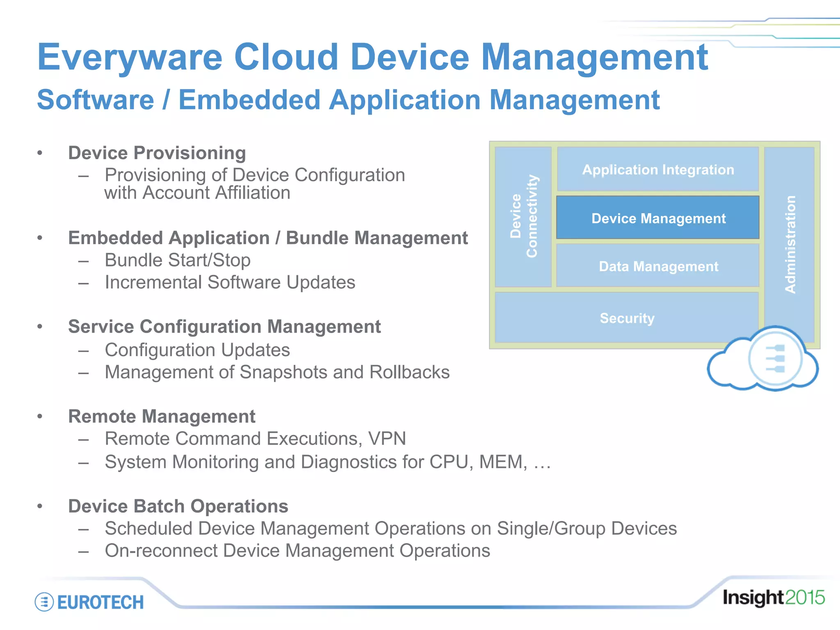Screen dimensions: 840x630
Task: Click the Service Configuration Management heading
Action: 224,327
